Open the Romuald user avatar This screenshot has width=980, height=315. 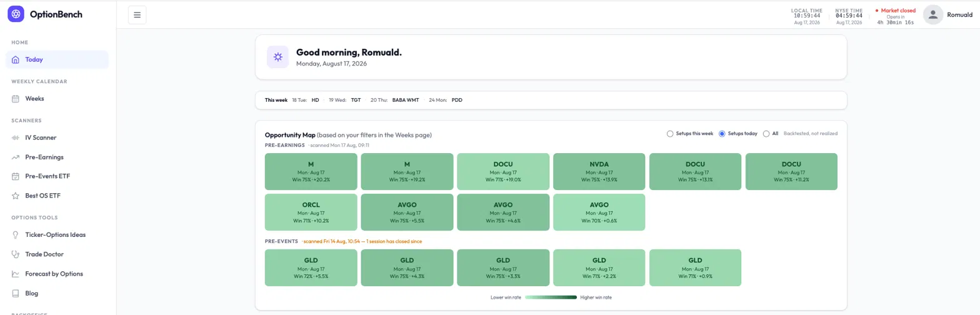(x=932, y=15)
